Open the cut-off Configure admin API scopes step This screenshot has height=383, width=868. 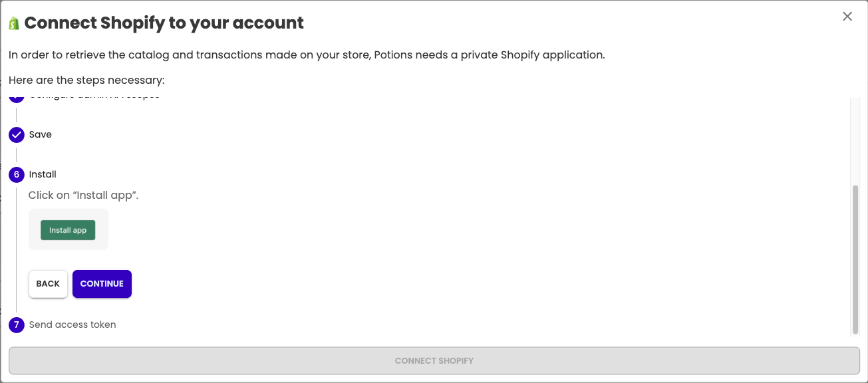click(x=94, y=98)
